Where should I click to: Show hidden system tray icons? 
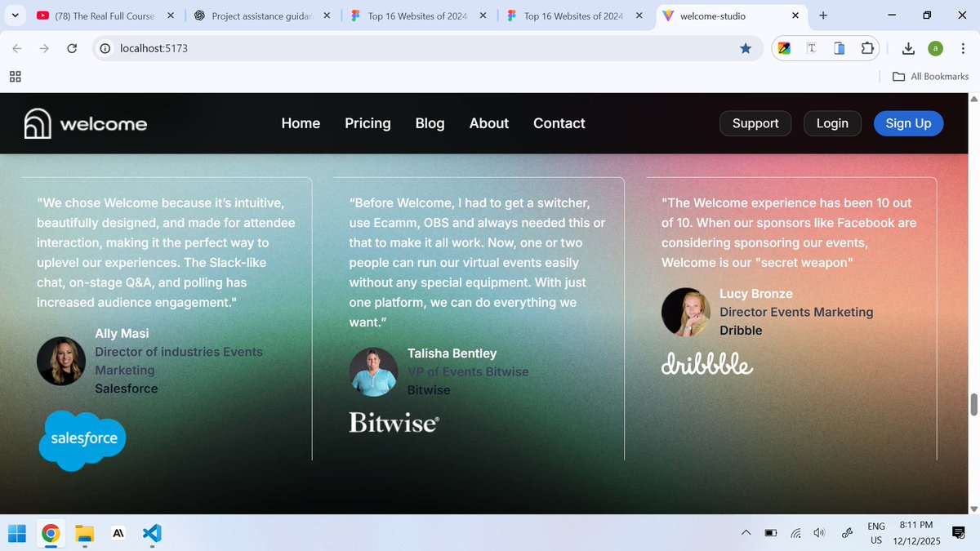[746, 533]
